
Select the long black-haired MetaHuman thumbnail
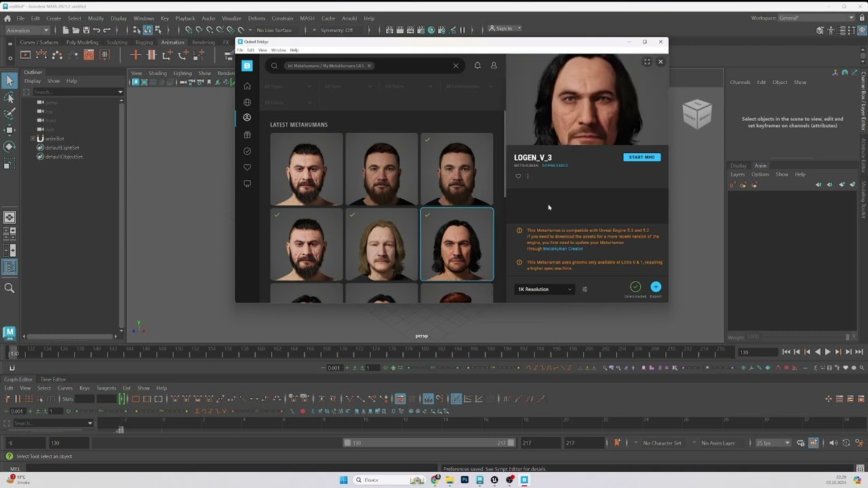[x=457, y=245]
